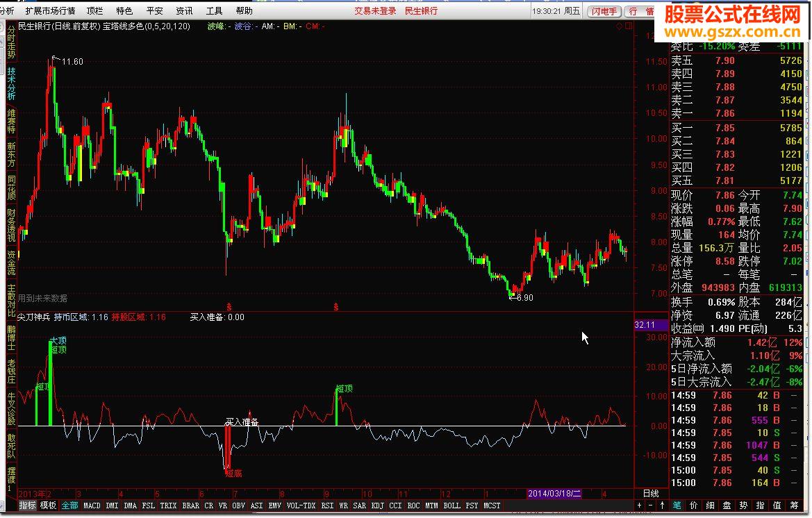Apply the VOL-TDX indicator
This screenshot has height=518, width=812.
click(x=301, y=505)
